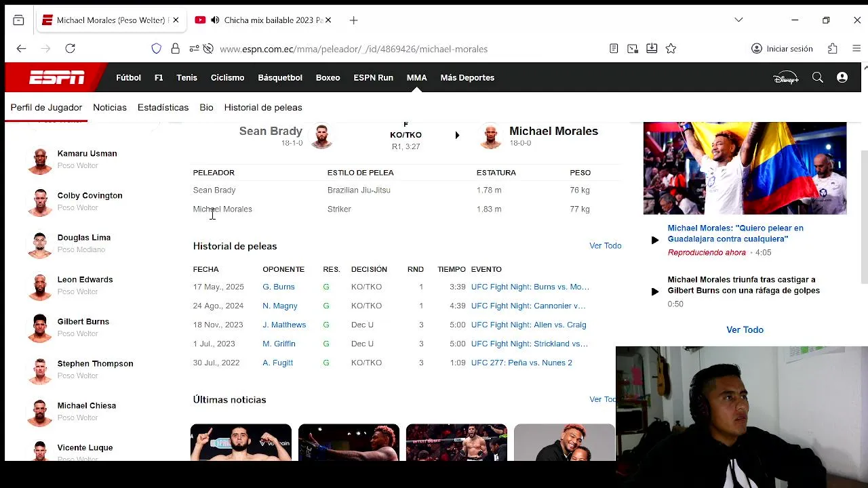Click Sean Brady fighter name
The width and height of the screenshot is (868, 488).
pos(270,131)
